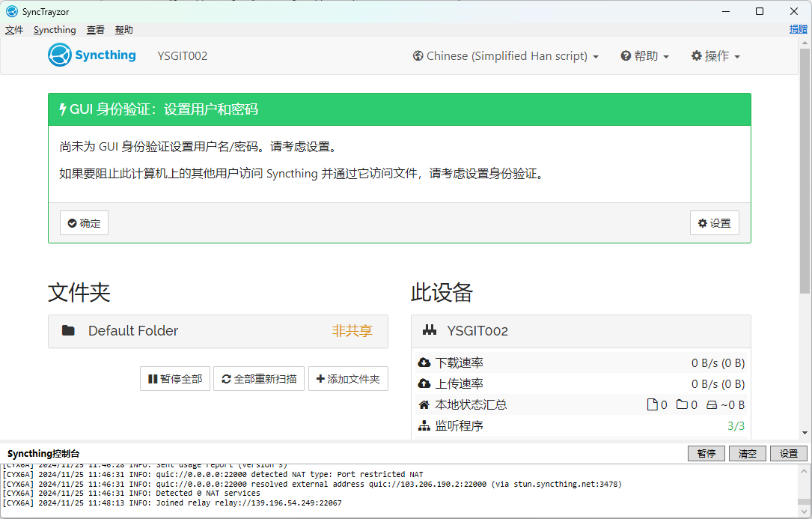Click the 非共享 status label
This screenshot has height=519, width=812.
[x=352, y=331]
